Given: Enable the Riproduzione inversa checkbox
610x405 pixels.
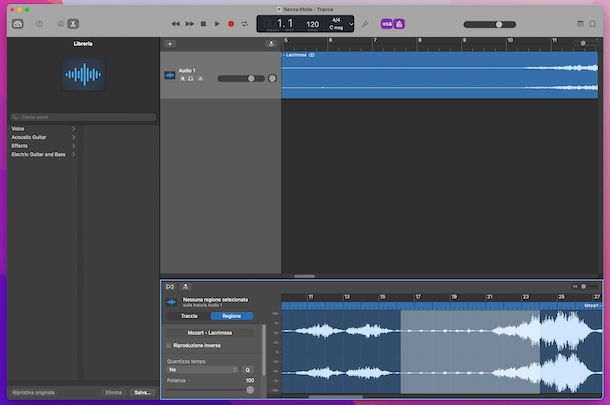Looking at the screenshot, I should (169, 345).
